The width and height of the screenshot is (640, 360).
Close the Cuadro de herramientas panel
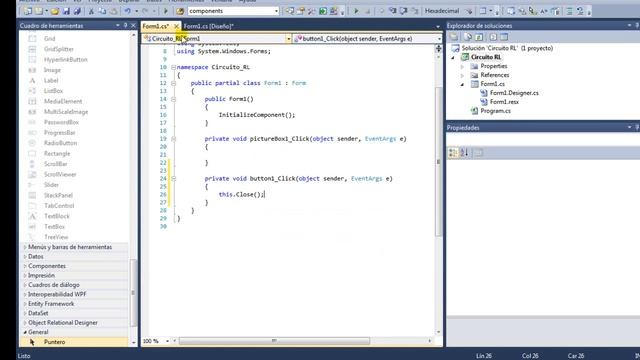pyautogui.click(x=133, y=26)
